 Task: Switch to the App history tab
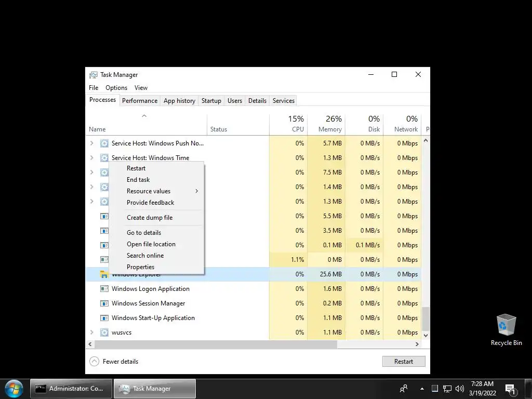coord(179,101)
